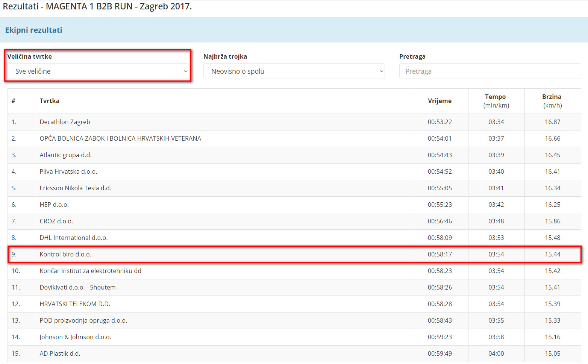Image resolution: width=588 pixels, height=364 pixels.
Task: Click the speed value 16.66
Action: (552, 138)
